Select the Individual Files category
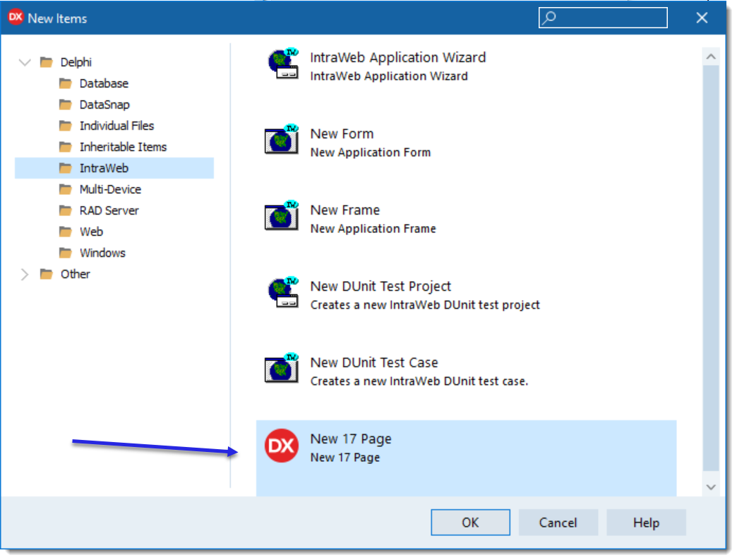The height and width of the screenshot is (560, 737). [116, 126]
